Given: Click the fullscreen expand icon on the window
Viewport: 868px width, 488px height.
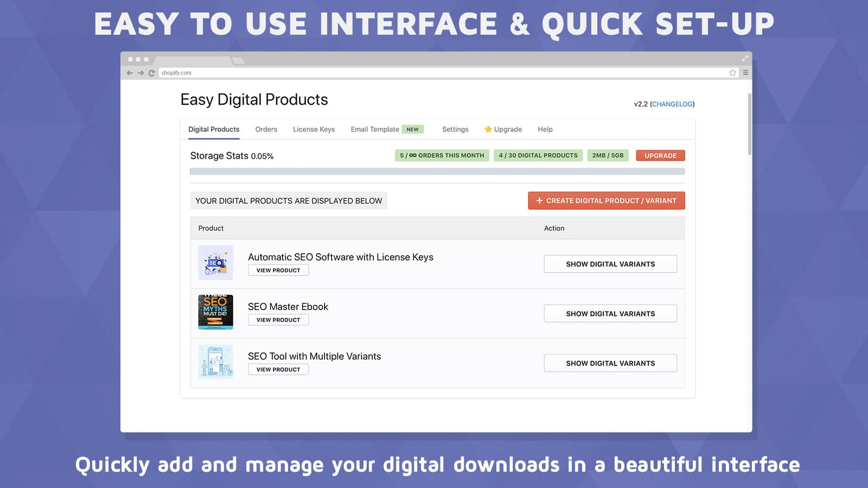Looking at the screenshot, I should [x=744, y=58].
